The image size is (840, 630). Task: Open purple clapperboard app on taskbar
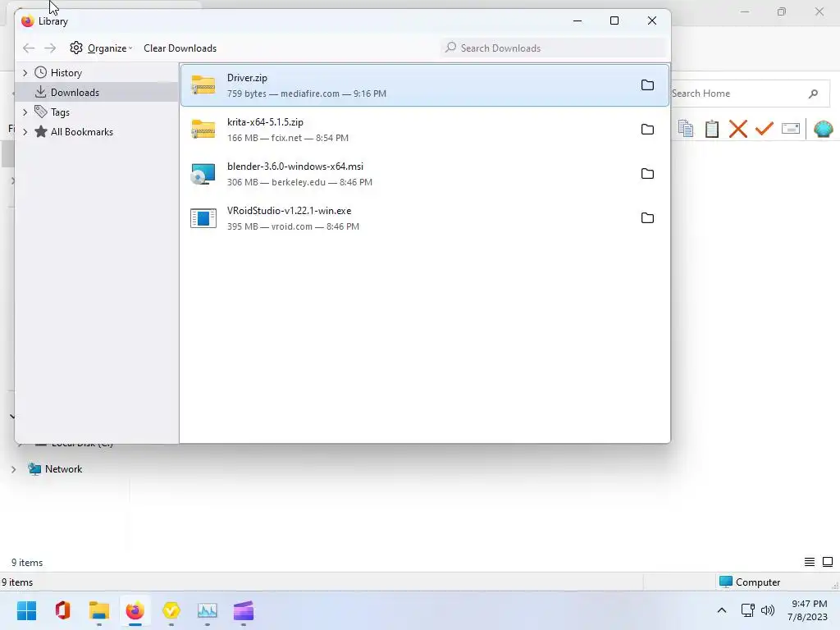(243, 610)
